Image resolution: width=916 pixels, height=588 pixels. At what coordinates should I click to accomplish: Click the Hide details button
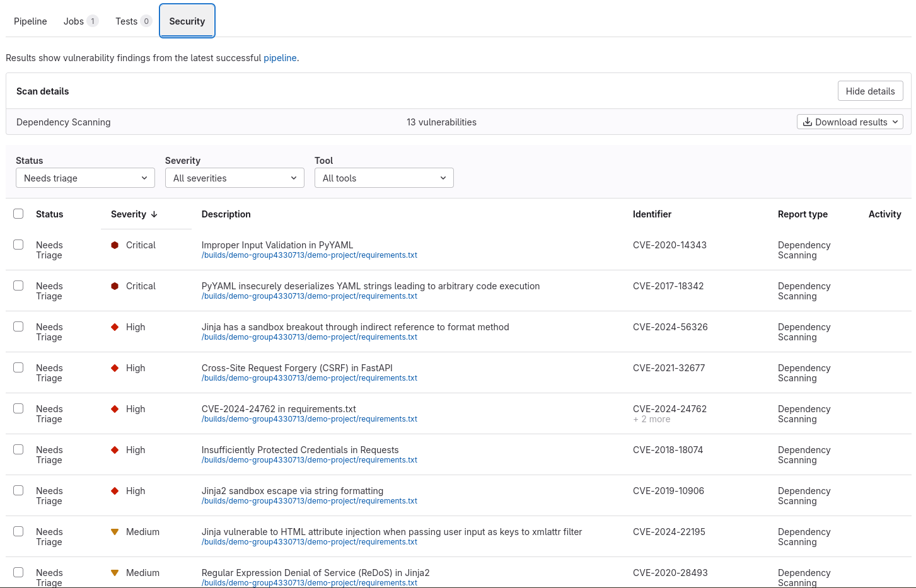coord(870,91)
